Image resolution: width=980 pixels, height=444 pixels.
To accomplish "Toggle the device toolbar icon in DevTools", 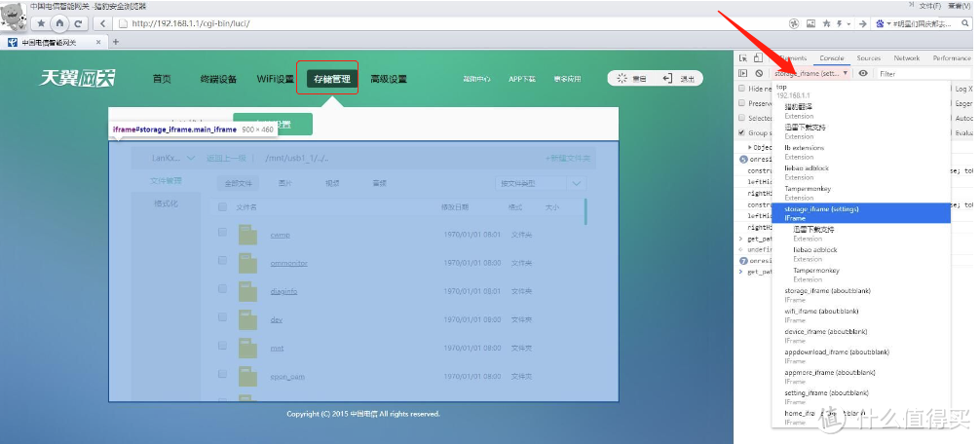I will pos(758,58).
